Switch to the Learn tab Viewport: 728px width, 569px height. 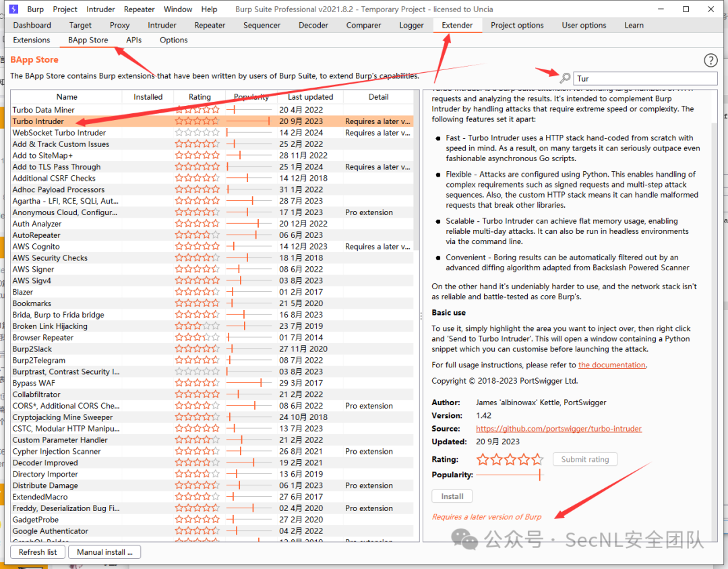(x=634, y=25)
